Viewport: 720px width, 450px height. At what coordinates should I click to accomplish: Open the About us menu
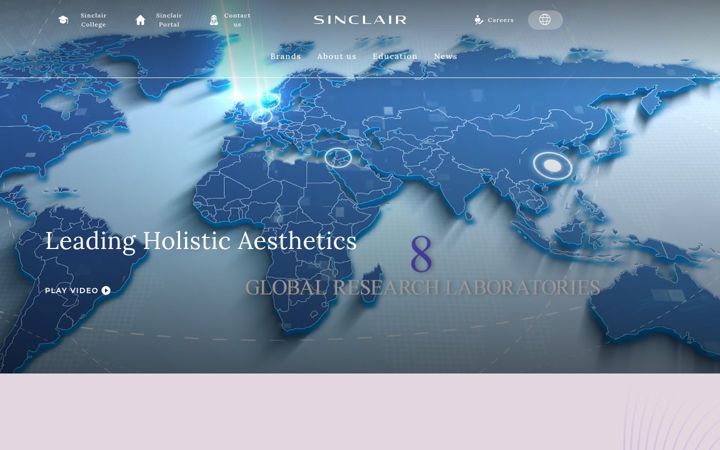click(337, 56)
